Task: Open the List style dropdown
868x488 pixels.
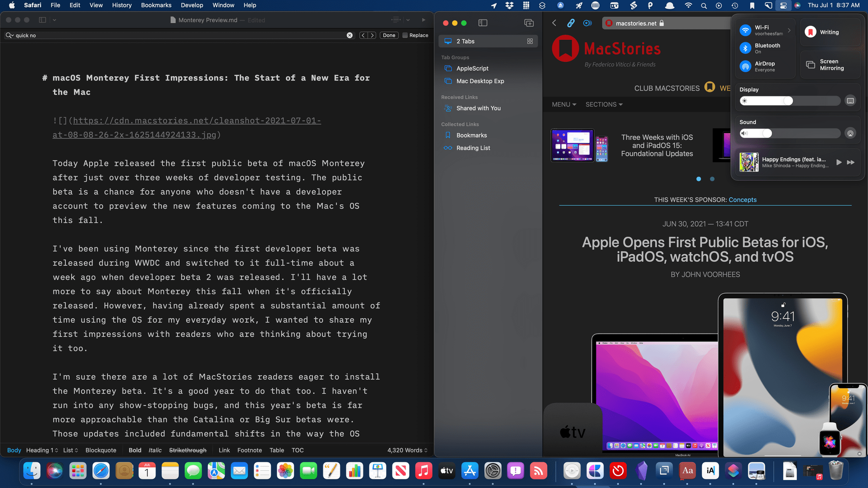Action: 71,450
